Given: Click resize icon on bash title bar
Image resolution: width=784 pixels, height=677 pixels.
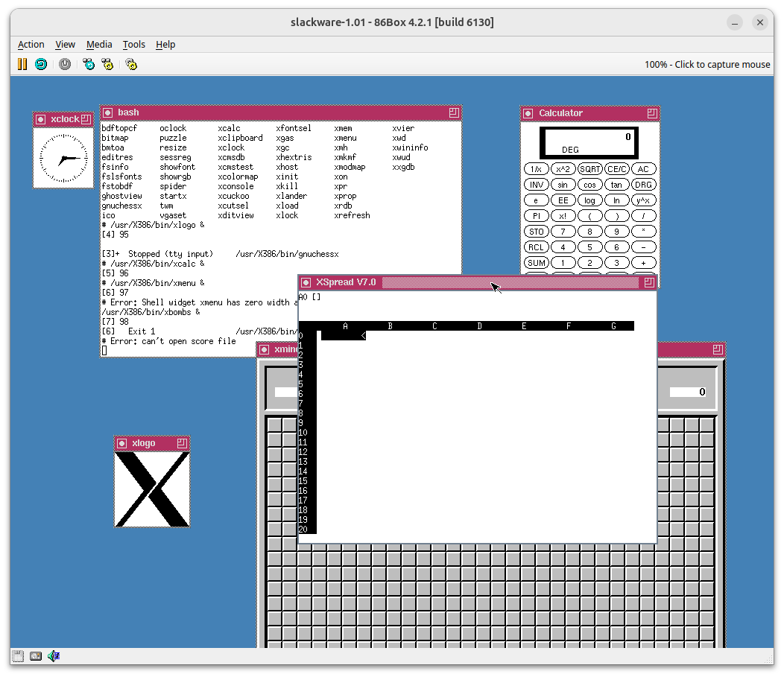Looking at the screenshot, I should tap(454, 112).
